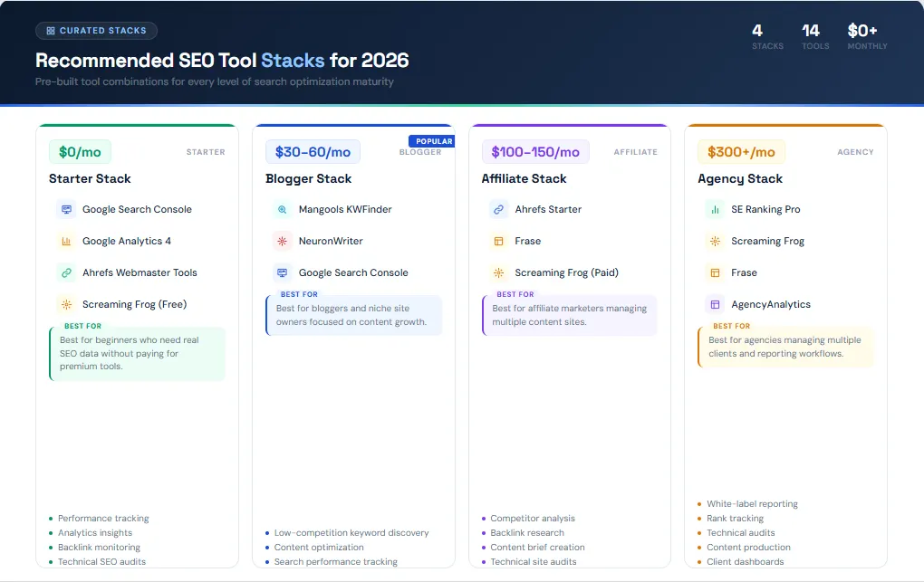Viewport: 924px width, 582px height.
Task: Click the Agency Stack Best For box
Action: tap(786, 347)
